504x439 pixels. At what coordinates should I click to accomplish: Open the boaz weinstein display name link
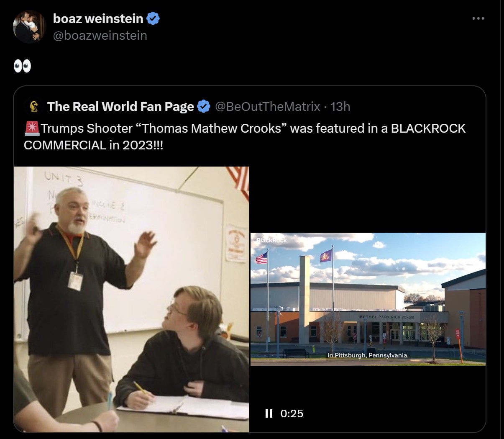98,18
